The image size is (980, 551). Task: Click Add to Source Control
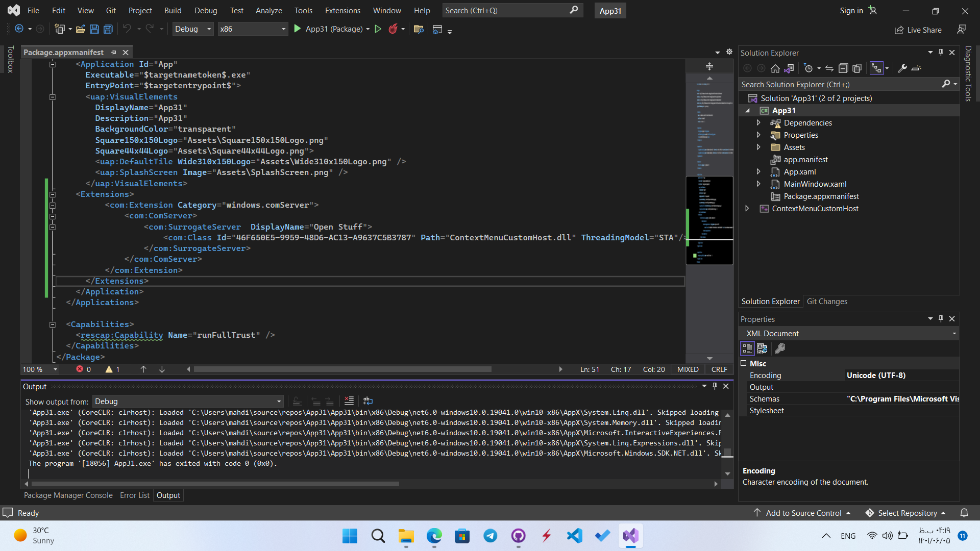tap(803, 513)
